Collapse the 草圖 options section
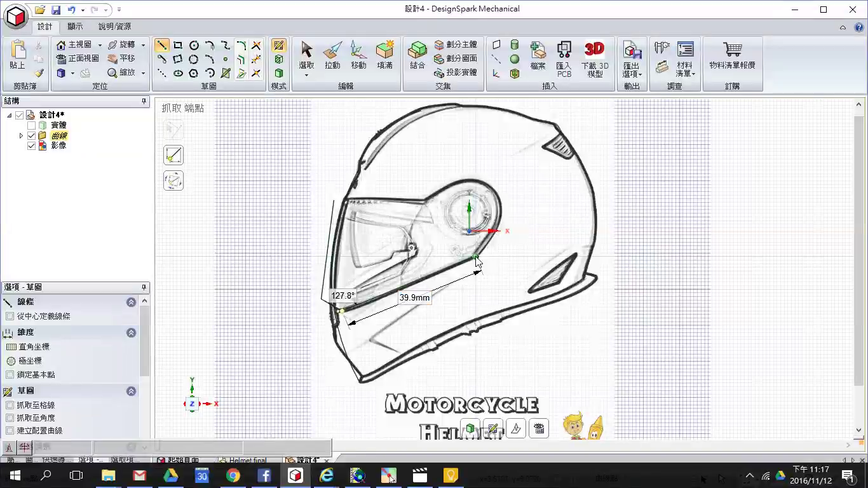 131,391
